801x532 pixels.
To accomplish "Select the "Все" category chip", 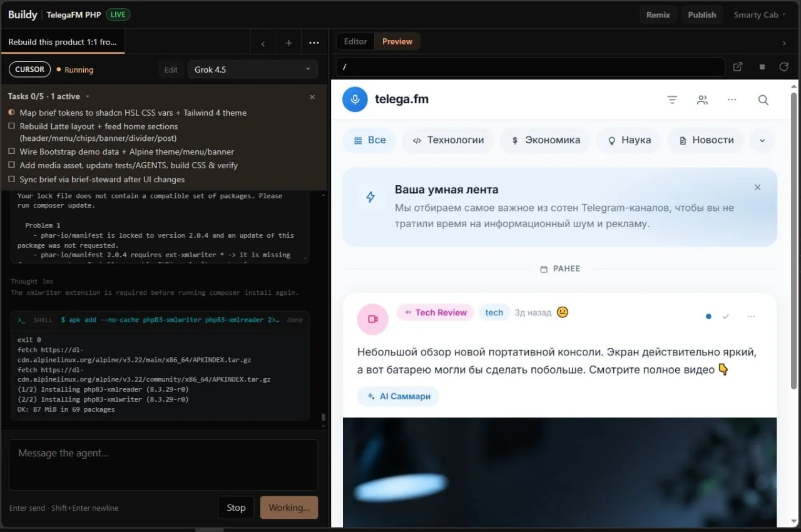I will coord(370,140).
